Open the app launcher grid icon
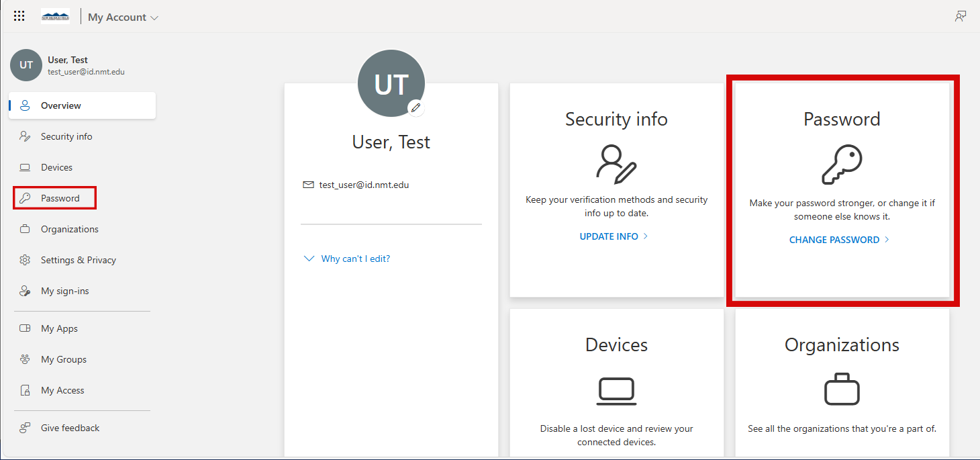980x460 pixels. (19, 17)
